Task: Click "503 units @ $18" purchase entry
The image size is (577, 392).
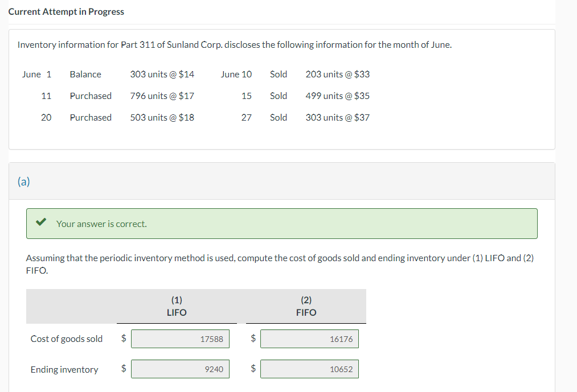Action: [162, 118]
